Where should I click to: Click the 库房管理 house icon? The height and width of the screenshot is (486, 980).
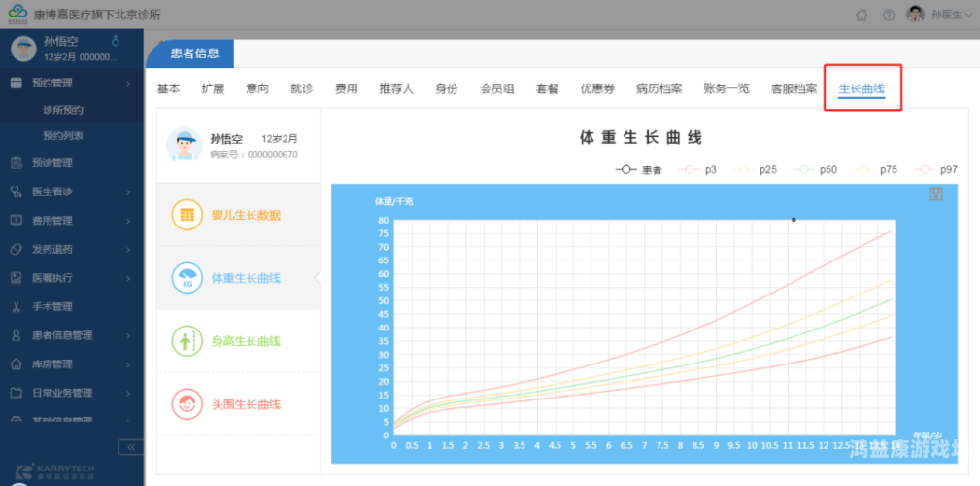click(17, 364)
